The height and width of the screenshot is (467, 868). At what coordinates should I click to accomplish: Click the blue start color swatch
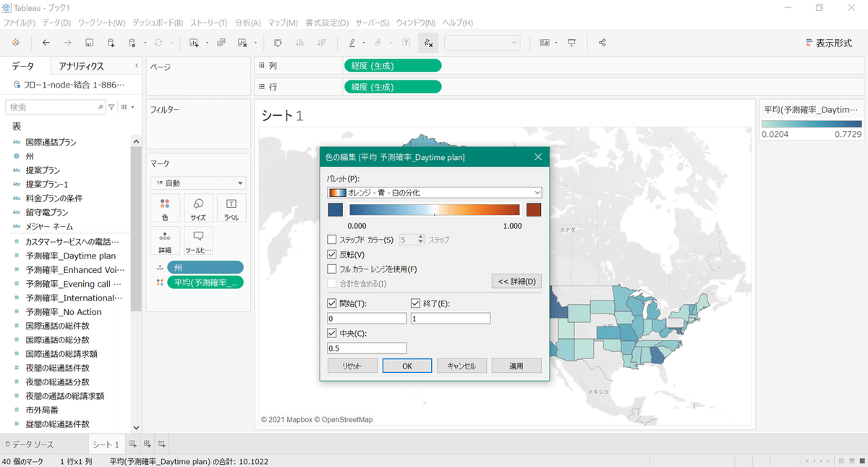[336, 210]
